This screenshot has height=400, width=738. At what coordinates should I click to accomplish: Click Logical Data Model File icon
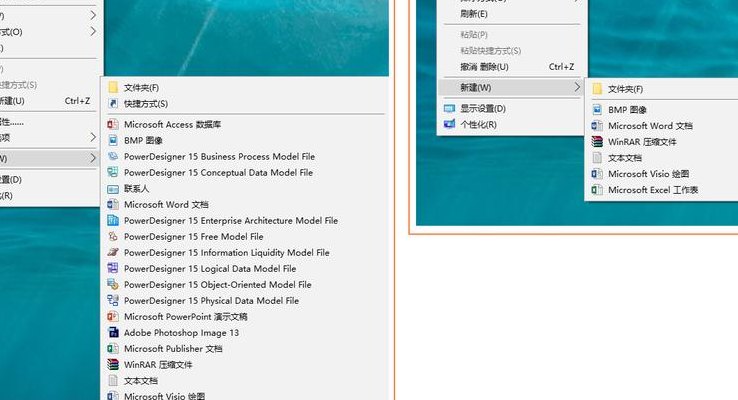pos(113,268)
